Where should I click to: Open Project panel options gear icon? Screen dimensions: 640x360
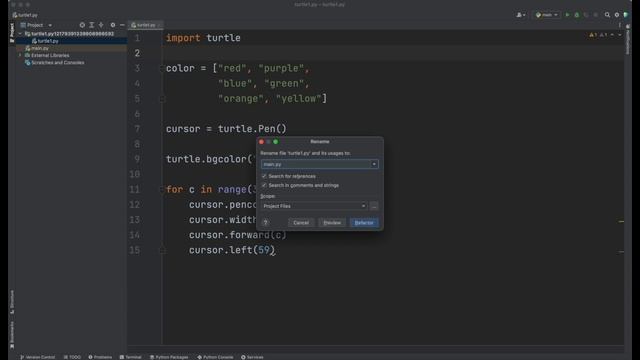coord(113,25)
